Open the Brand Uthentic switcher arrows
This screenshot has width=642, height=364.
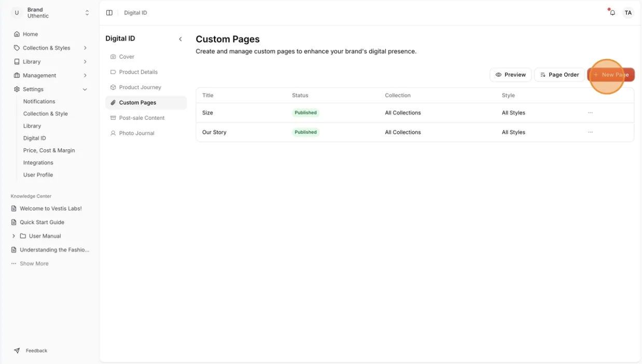click(x=87, y=13)
